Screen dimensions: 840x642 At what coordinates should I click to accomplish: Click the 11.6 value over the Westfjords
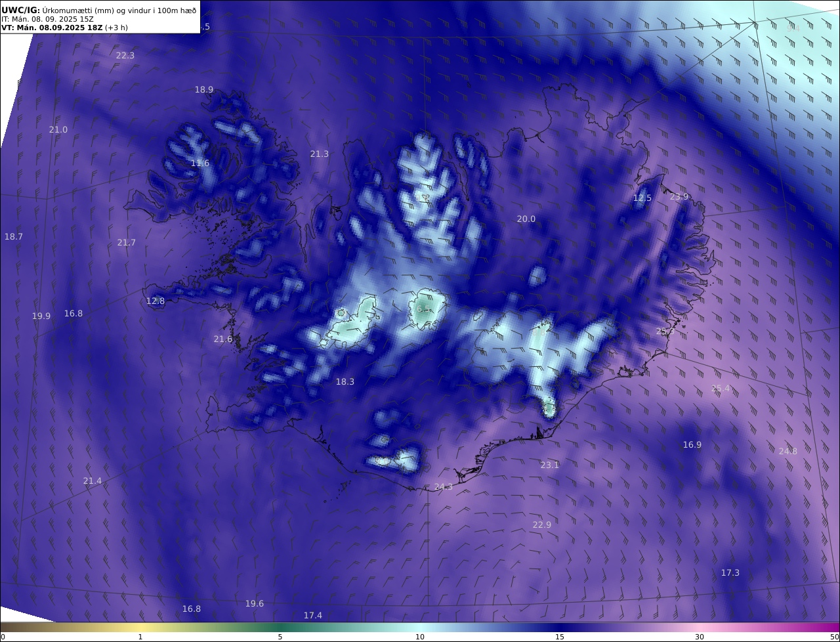[200, 163]
